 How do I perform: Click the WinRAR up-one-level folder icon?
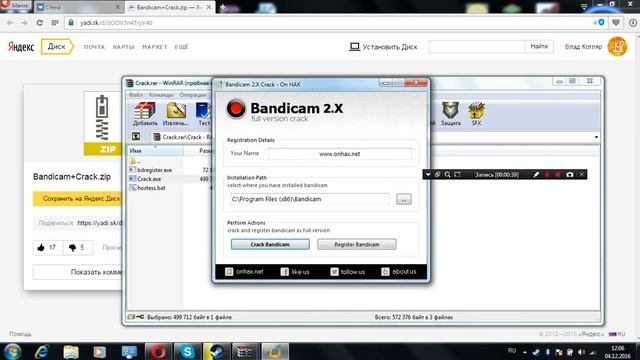pyautogui.click(x=136, y=137)
